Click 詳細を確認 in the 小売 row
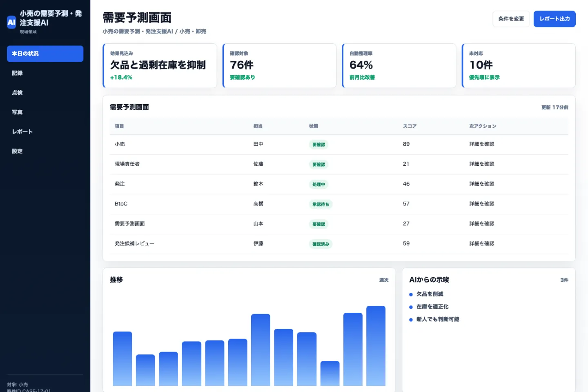Screen dimensions: 588x392 pos(482,144)
